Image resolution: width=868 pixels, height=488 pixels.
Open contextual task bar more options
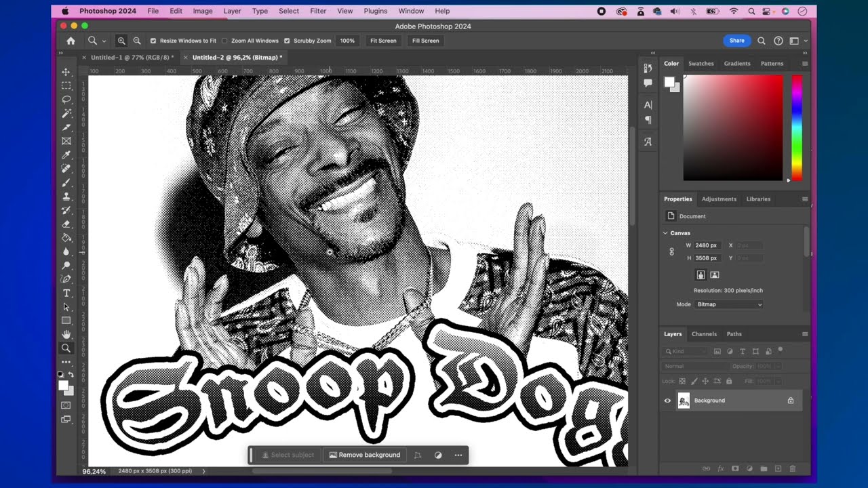coord(458,455)
